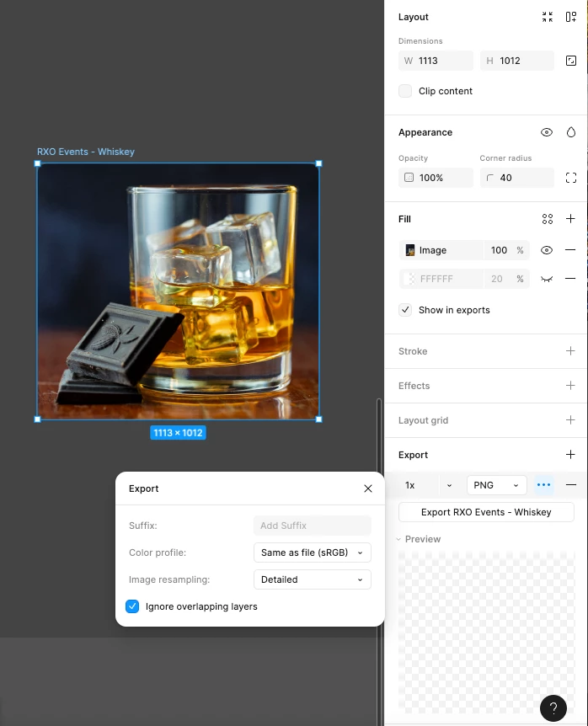Click the lock aspect ratio icon beside height

571,61
